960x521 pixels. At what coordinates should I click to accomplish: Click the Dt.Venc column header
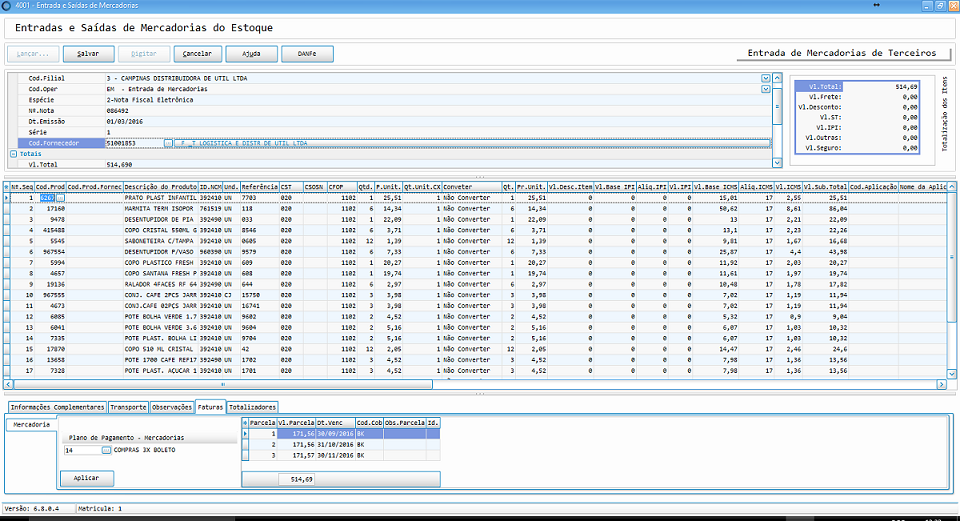coord(336,423)
